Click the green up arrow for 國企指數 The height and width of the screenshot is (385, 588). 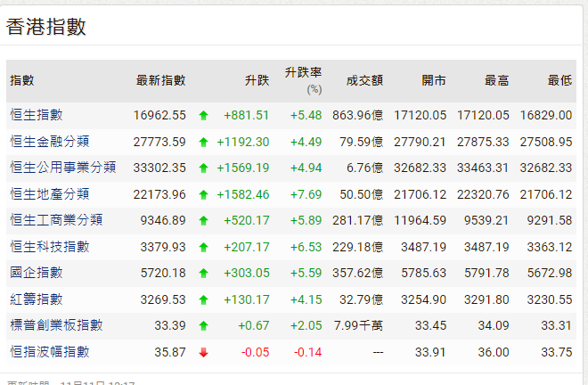(203, 273)
